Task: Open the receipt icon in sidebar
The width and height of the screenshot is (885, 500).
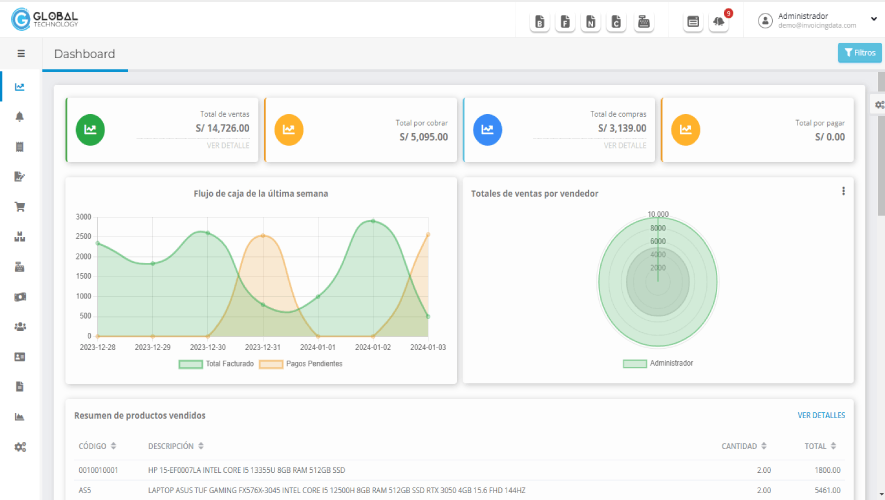Action: point(20,147)
